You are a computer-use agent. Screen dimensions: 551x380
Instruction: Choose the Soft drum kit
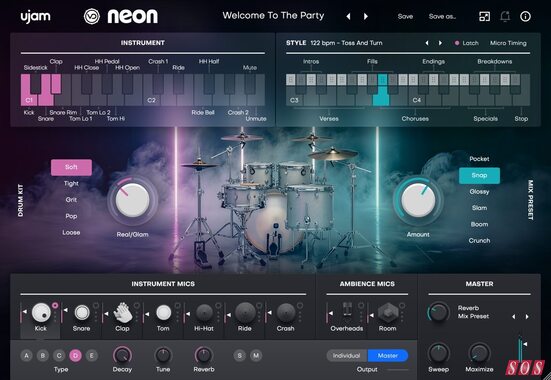tap(71, 167)
